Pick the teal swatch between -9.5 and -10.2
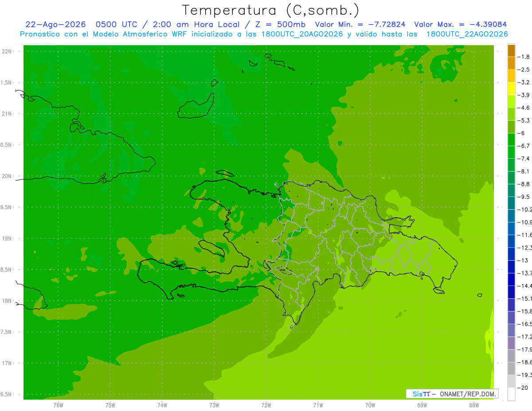 (x=511, y=204)
